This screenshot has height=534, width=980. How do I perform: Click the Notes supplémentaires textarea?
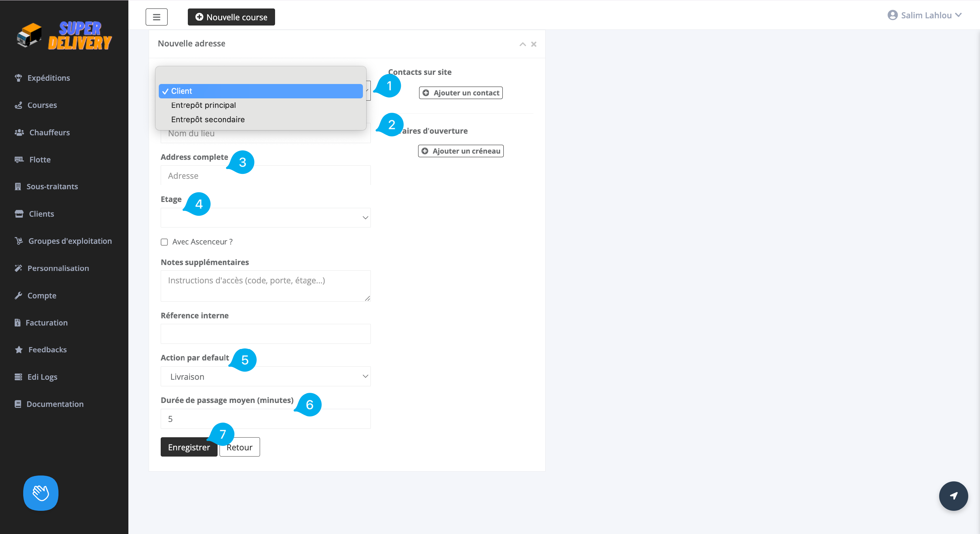pyautogui.click(x=265, y=285)
